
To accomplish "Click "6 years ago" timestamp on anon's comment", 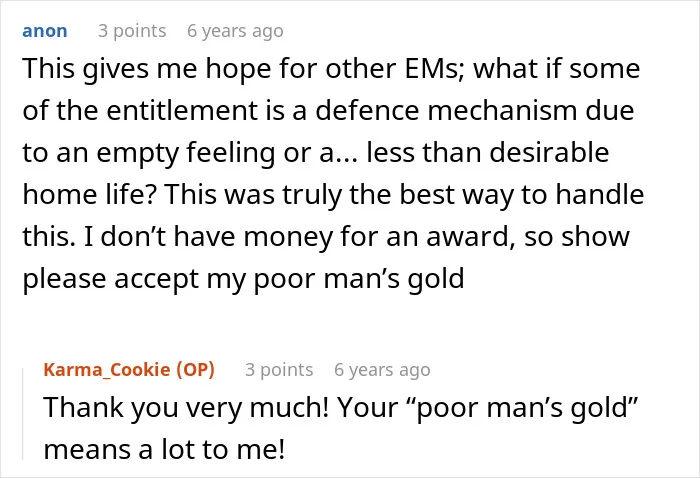I will coord(235,31).
